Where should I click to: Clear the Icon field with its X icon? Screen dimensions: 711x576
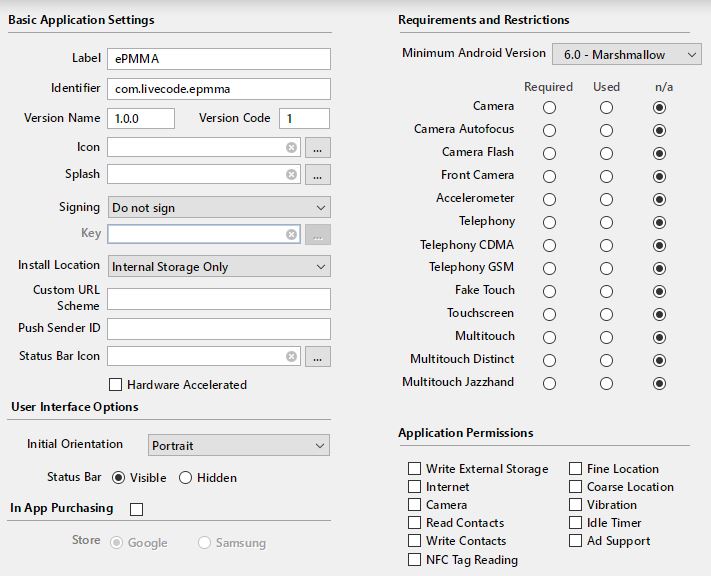click(291, 147)
